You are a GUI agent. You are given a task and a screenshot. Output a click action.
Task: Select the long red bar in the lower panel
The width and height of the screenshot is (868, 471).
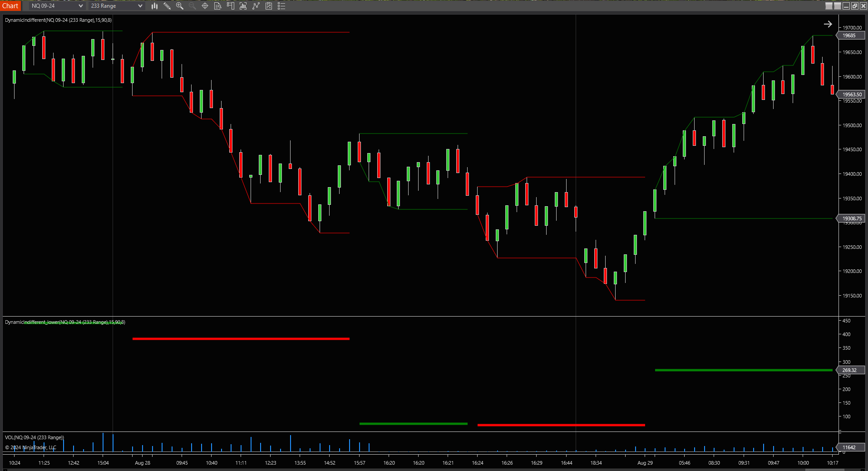(x=241, y=339)
